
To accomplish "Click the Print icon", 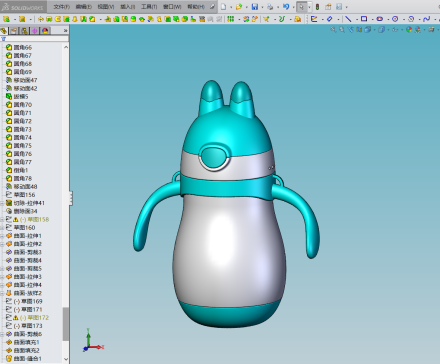I will pos(270,7).
